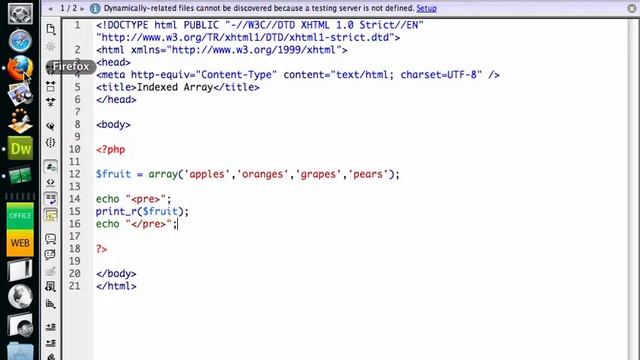
Task: Open the Recent Snippets dropdown
Action: [x=51, y=287]
